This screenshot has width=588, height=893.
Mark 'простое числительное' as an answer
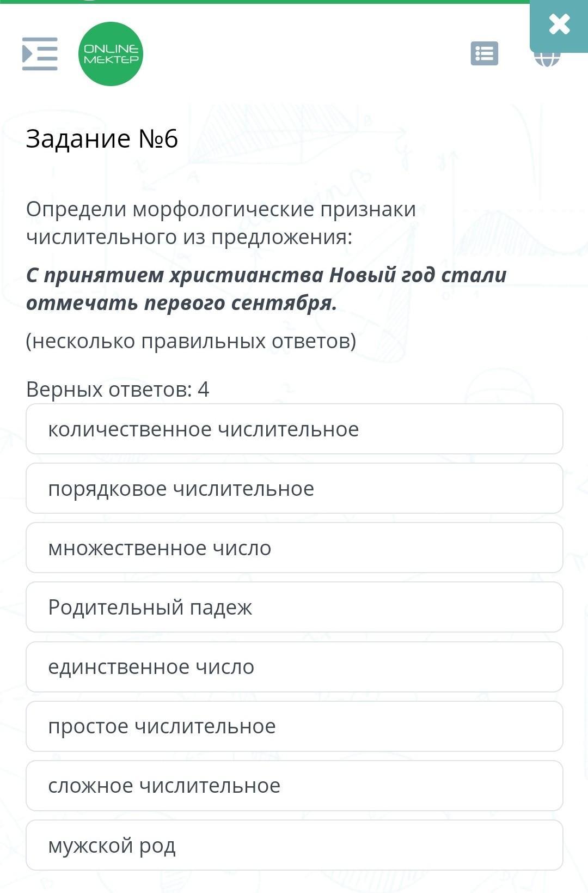tap(294, 726)
